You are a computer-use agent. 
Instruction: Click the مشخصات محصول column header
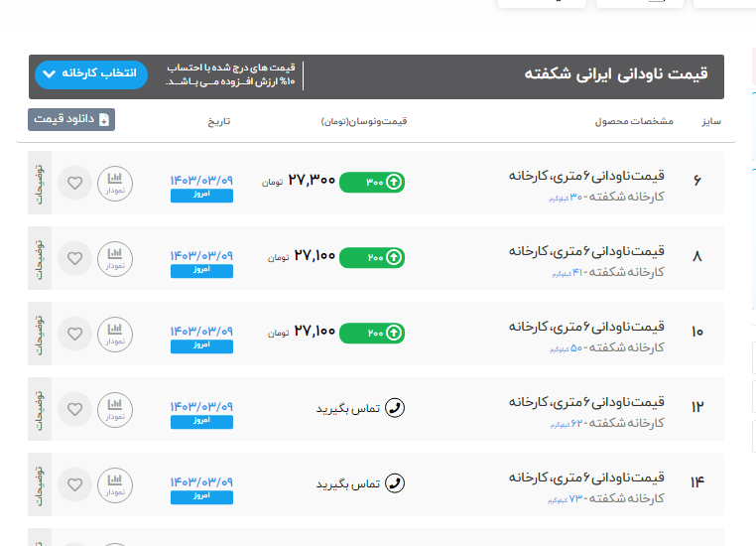pos(633,121)
